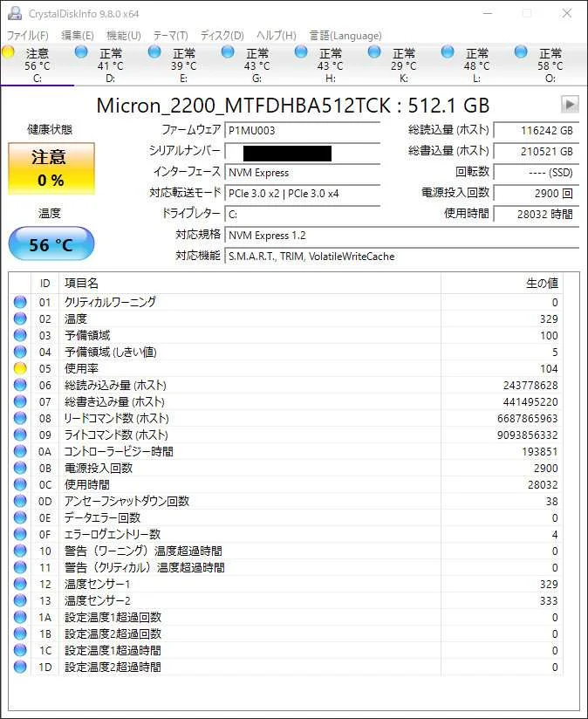588x719 pixels.
Task: Select the 温度センサー2 value 333
Action: click(549, 600)
